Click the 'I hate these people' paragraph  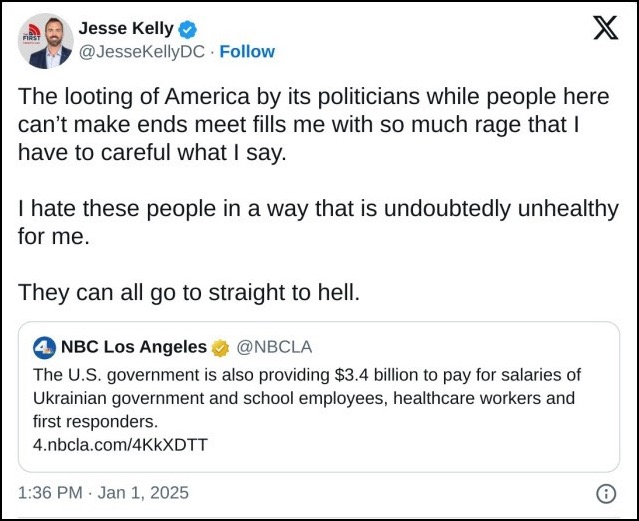(x=318, y=222)
